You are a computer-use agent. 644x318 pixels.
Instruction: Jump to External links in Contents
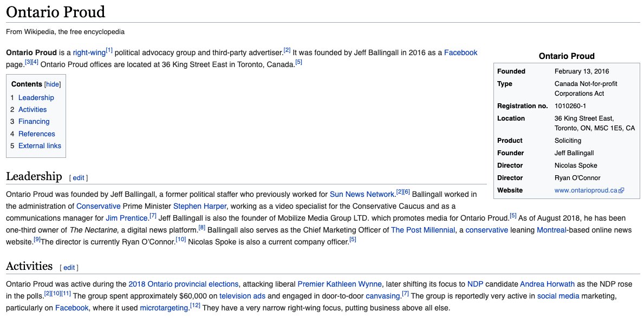40,145
